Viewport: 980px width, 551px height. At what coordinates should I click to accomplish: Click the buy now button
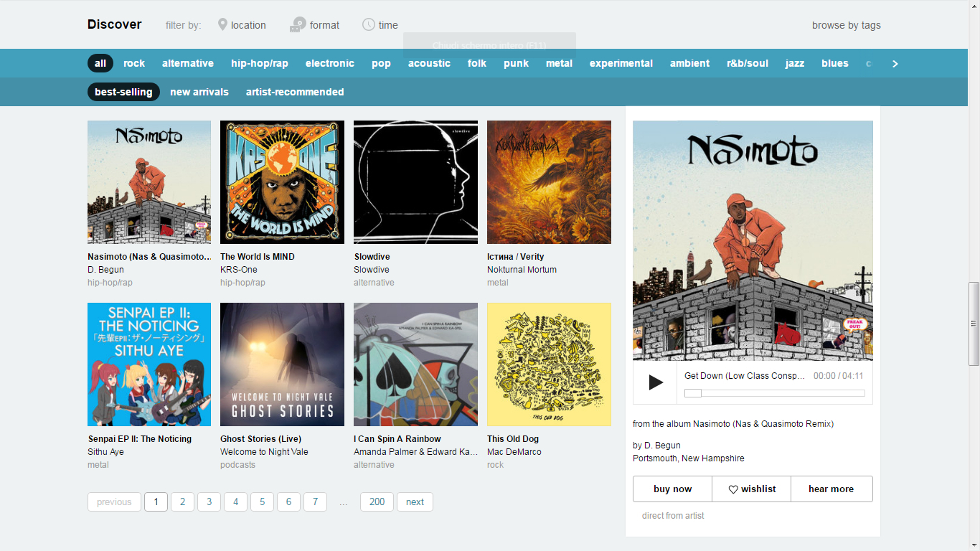[672, 489]
